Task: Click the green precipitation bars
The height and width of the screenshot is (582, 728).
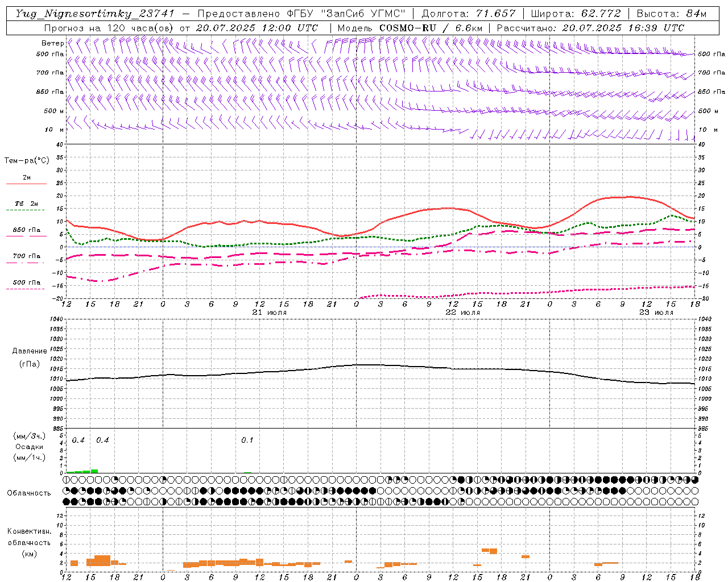Action: point(82,471)
